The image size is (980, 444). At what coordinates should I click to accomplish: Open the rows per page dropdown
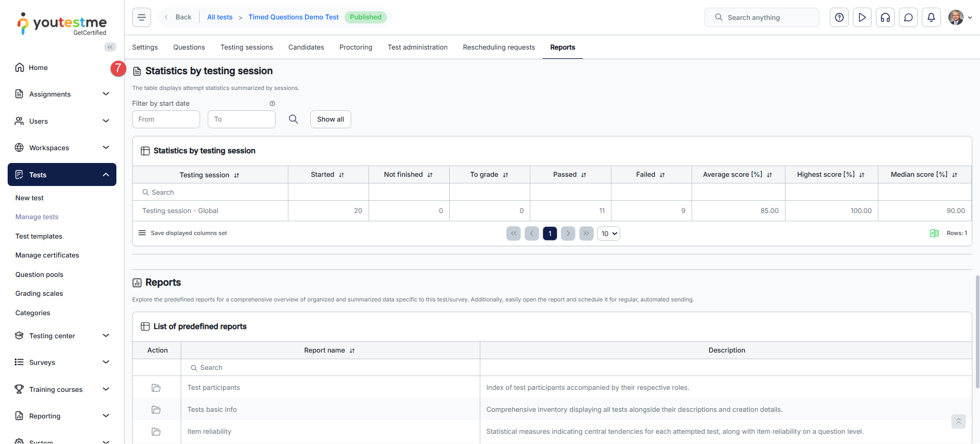(608, 233)
